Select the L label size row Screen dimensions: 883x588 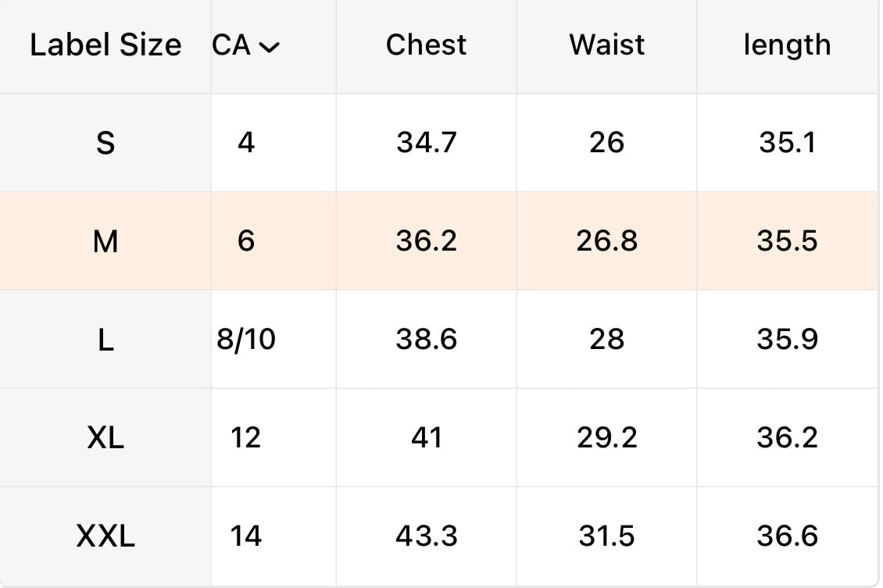pyautogui.click(x=105, y=340)
